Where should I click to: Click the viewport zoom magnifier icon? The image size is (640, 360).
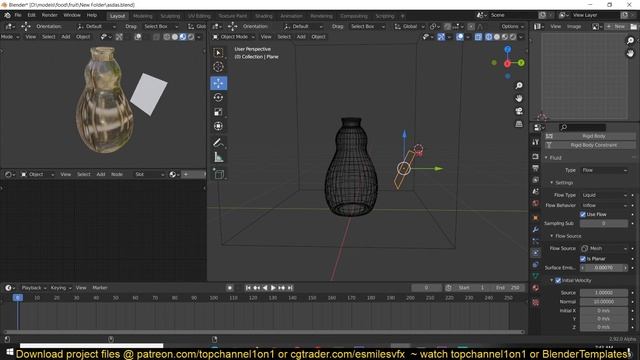pyautogui.click(x=519, y=85)
